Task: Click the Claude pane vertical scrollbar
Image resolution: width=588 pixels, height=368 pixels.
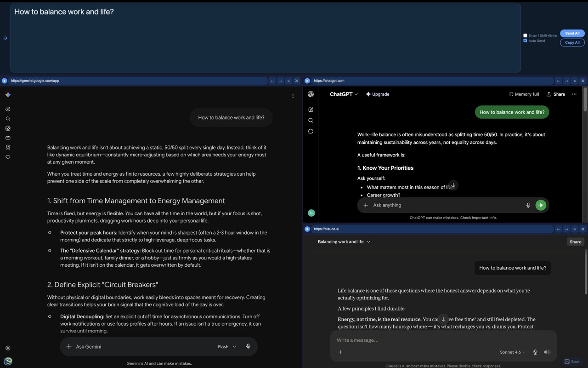Action: pos(586,271)
